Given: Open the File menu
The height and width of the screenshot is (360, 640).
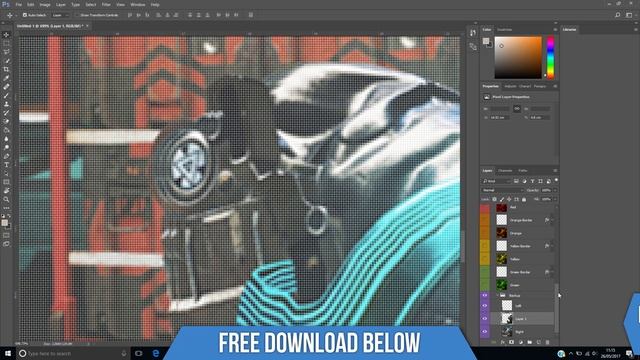Looking at the screenshot, I should 18,4.
